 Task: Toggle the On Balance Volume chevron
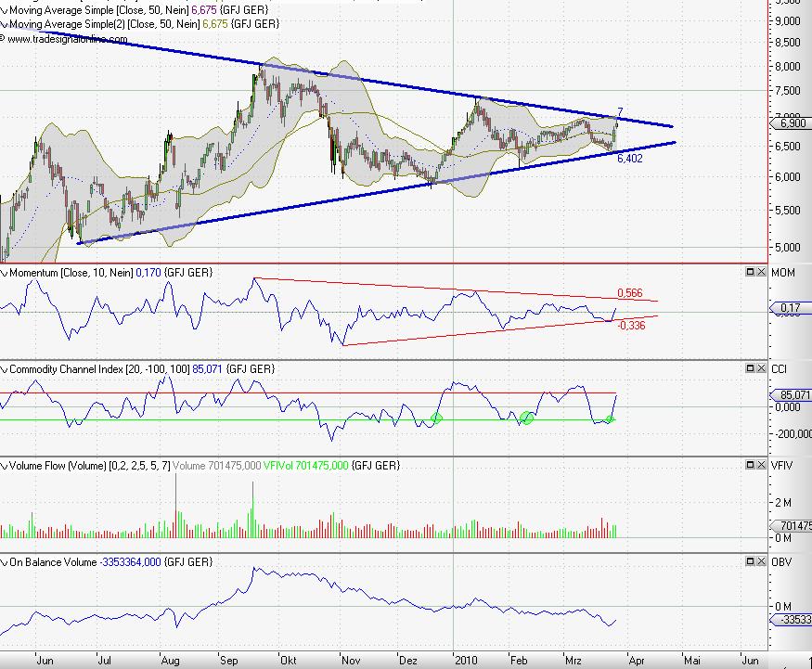point(4,562)
